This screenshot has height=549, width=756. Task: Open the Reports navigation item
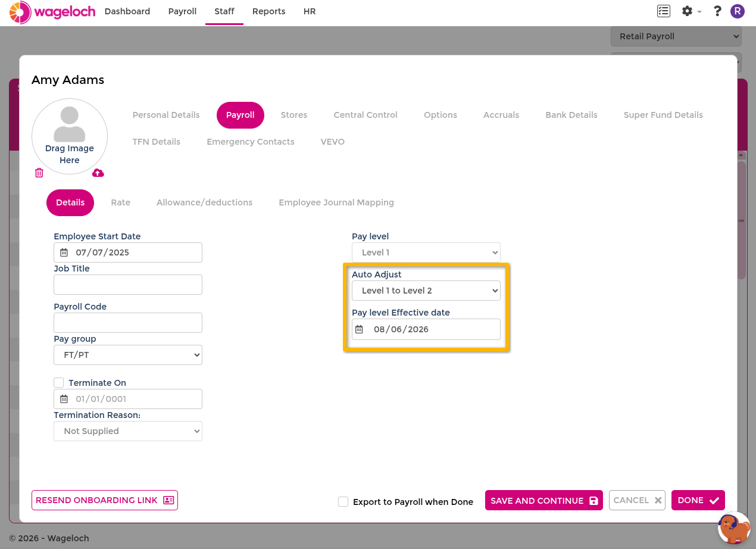click(268, 11)
